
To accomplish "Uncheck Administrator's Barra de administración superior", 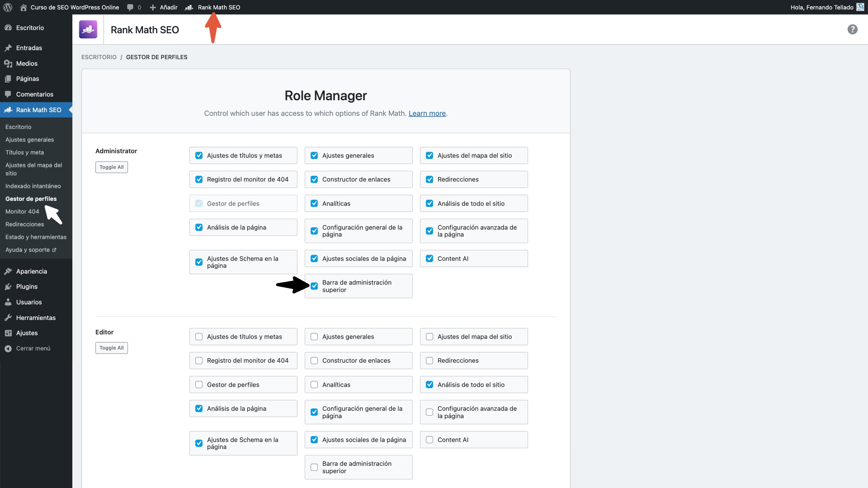I will (314, 286).
